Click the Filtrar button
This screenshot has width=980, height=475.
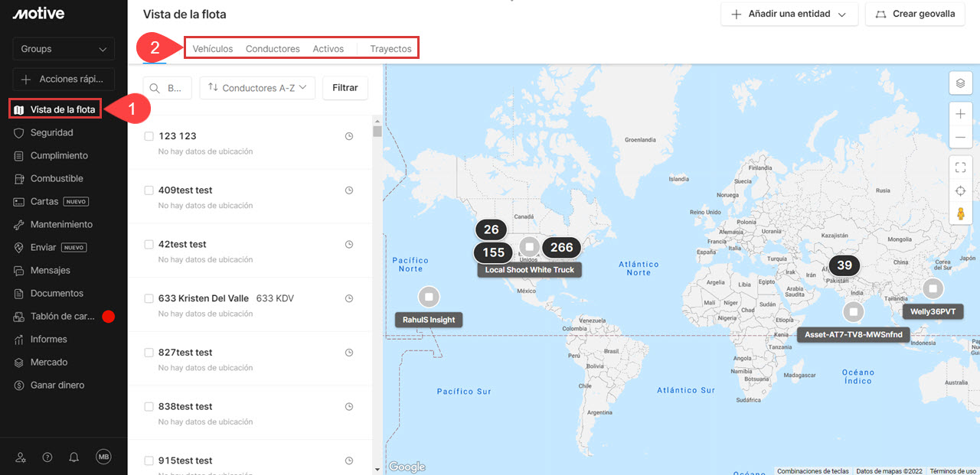pyautogui.click(x=345, y=88)
